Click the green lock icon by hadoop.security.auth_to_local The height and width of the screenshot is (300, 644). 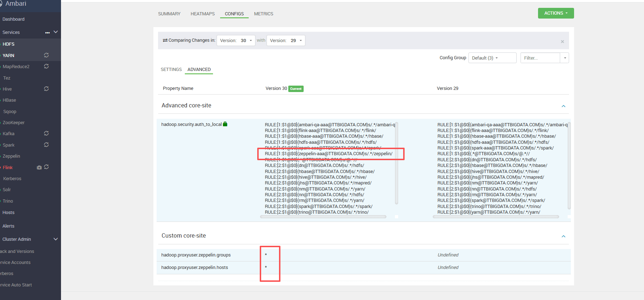225,124
